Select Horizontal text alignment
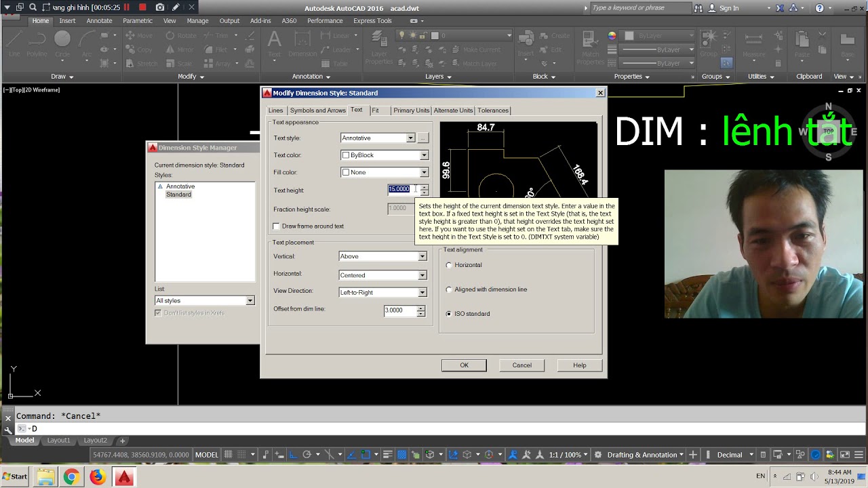 (x=449, y=265)
